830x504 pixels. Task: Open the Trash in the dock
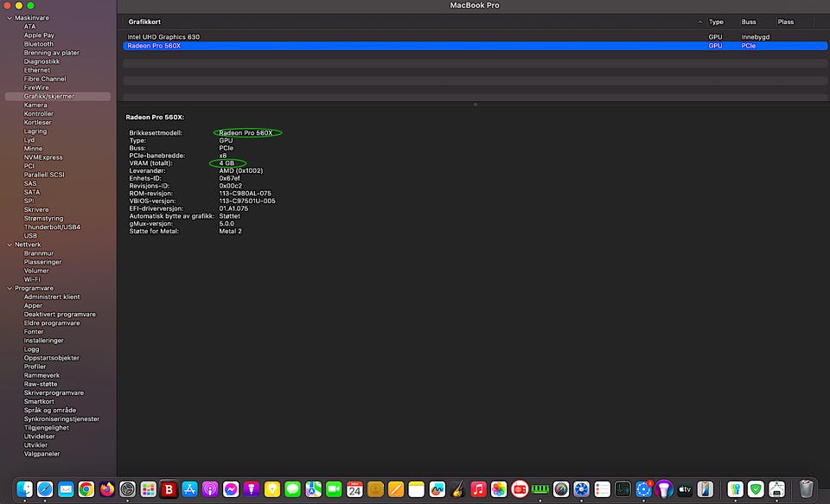[x=805, y=488]
